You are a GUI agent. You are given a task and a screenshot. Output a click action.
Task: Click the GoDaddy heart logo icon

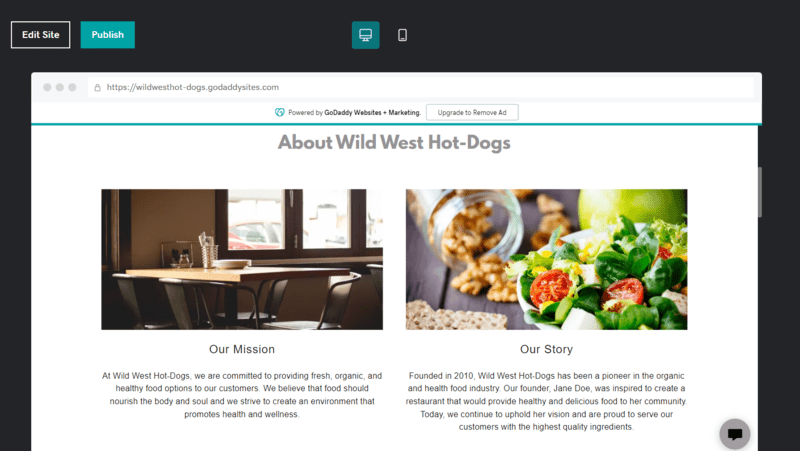tap(280, 112)
